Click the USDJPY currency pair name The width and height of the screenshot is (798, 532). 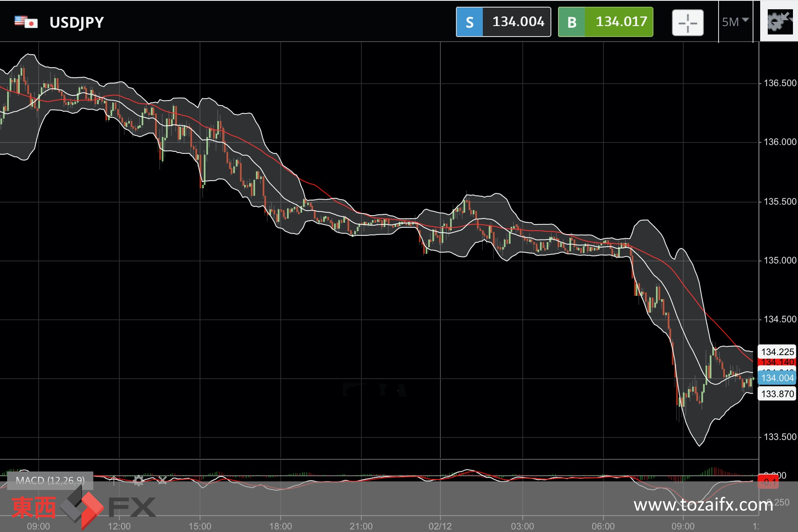click(76, 22)
